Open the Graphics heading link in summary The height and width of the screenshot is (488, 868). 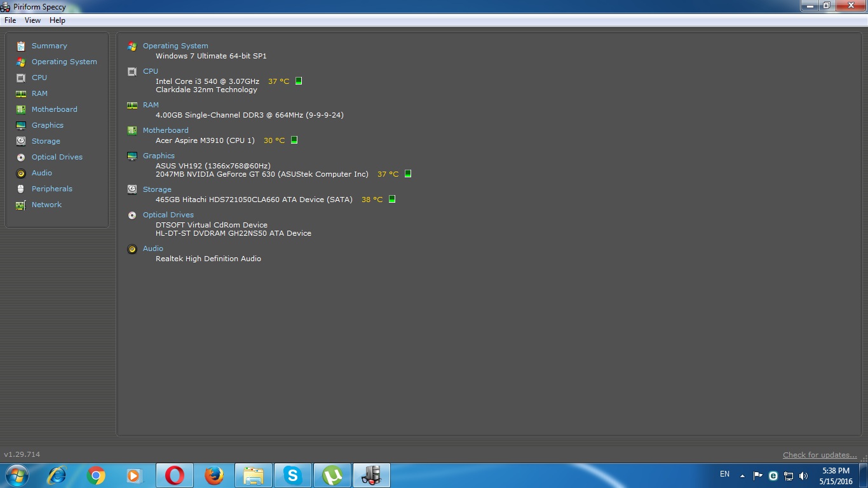(x=159, y=156)
